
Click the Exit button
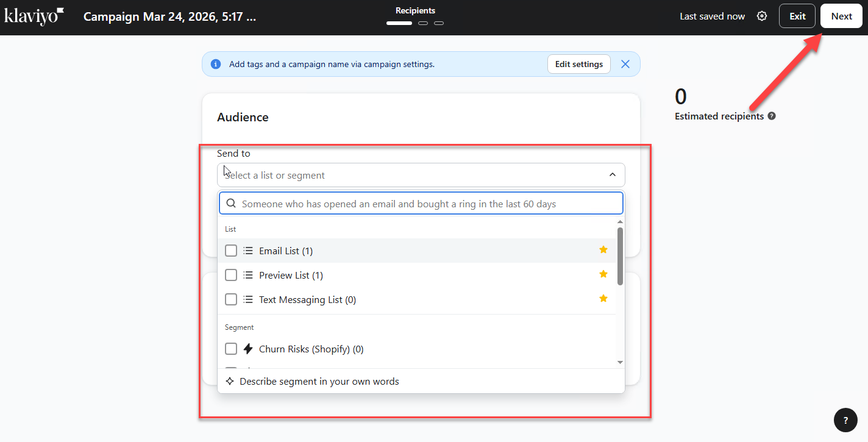797,16
